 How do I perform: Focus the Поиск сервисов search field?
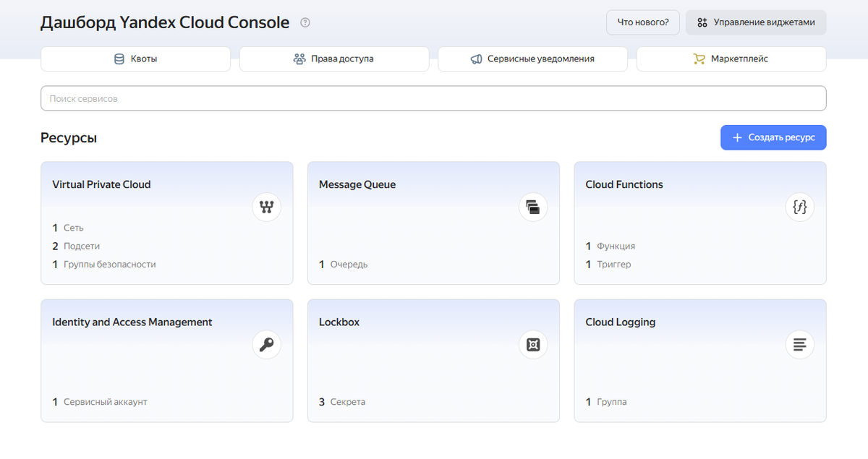tap(433, 98)
